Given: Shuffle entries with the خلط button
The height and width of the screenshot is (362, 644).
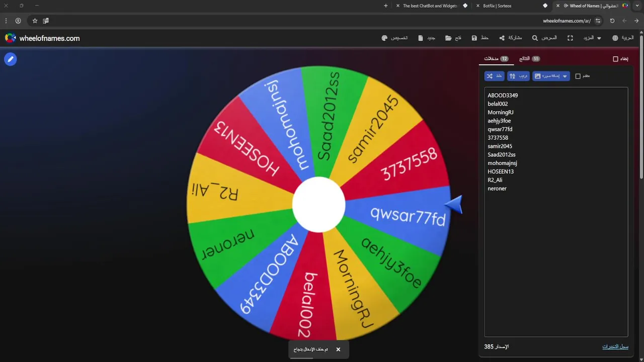Looking at the screenshot, I should pyautogui.click(x=494, y=76).
